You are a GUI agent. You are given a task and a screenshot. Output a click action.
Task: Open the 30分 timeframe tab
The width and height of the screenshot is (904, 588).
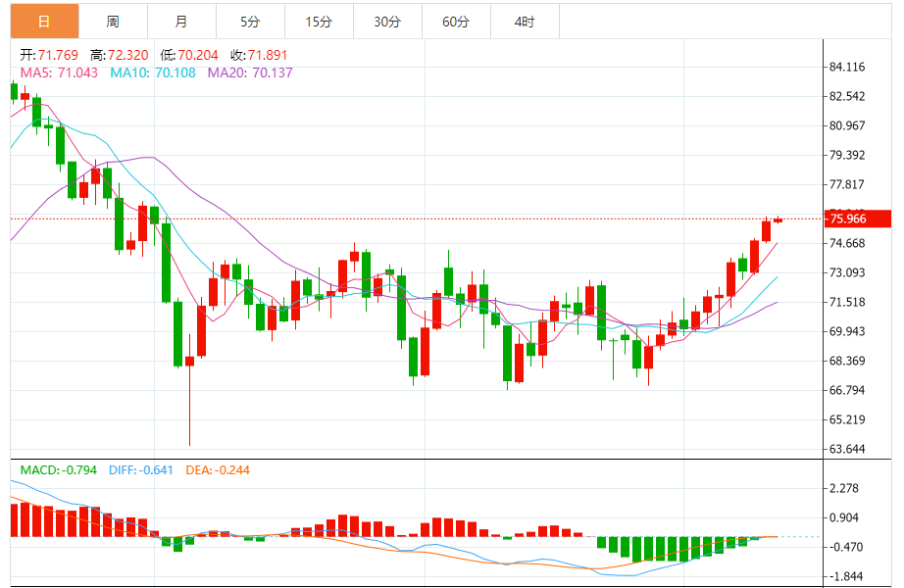click(387, 22)
